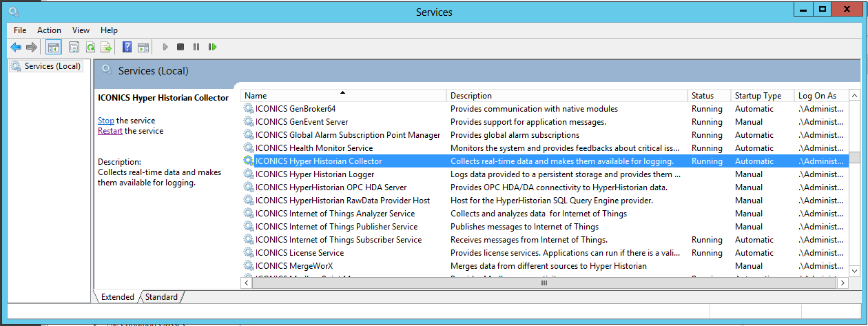Open the blue Help icon
The width and height of the screenshot is (868, 326).
[127, 48]
